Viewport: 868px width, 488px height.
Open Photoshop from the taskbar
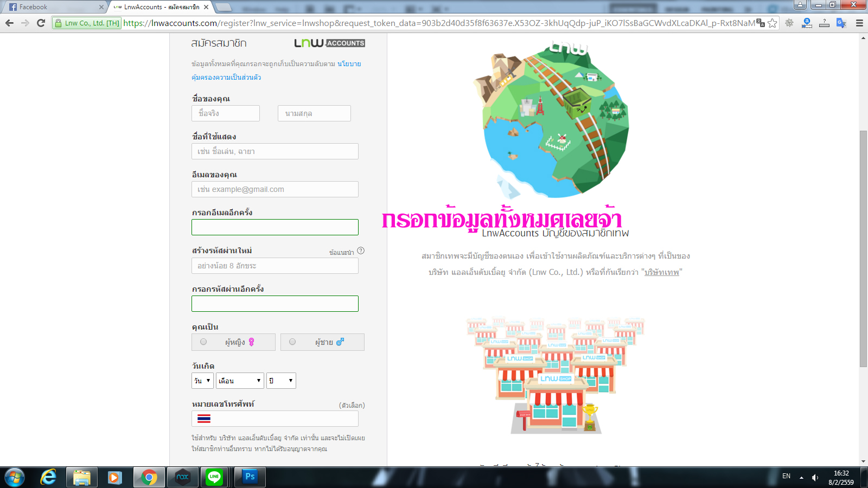(x=250, y=477)
